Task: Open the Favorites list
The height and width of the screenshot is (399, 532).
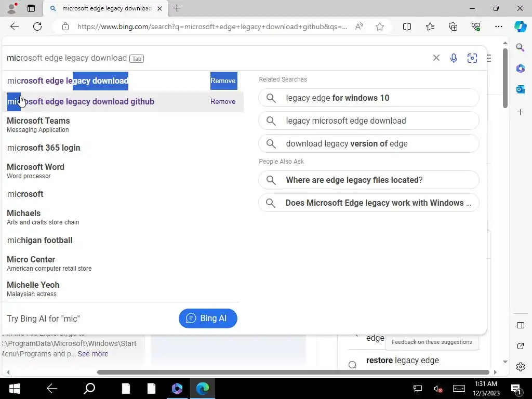Action: click(430, 26)
